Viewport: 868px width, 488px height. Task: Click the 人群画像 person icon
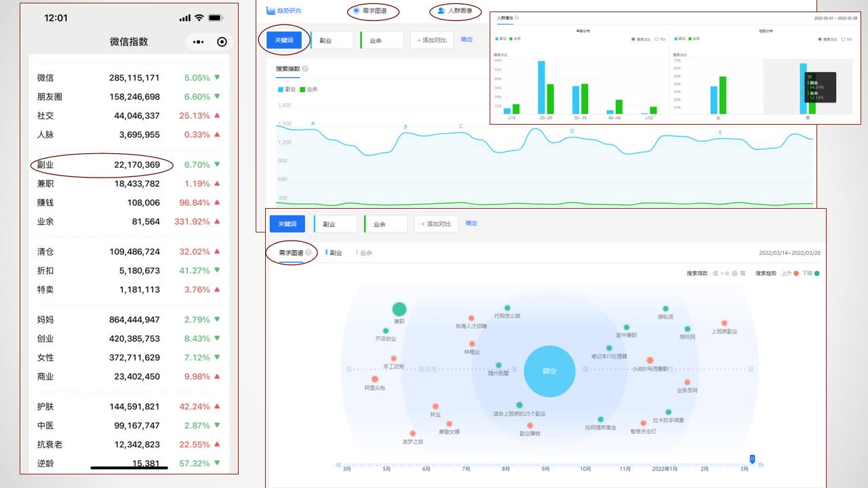pos(441,11)
